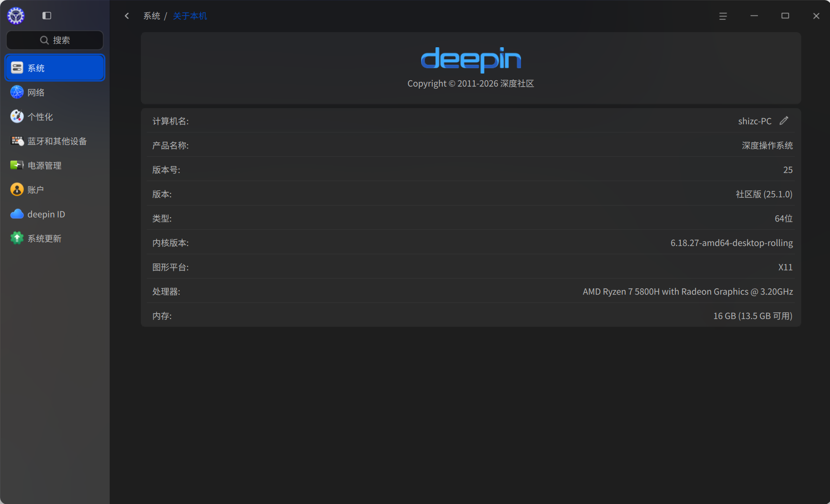Go to 个性化 settings

55,116
